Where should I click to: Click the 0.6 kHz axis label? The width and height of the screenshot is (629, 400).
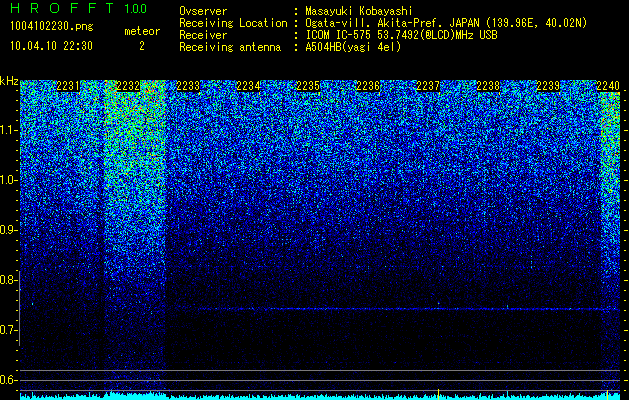coord(8,380)
